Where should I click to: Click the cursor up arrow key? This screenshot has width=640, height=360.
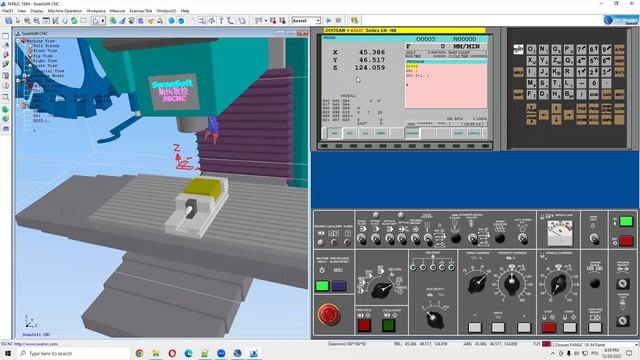(x=556, y=108)
